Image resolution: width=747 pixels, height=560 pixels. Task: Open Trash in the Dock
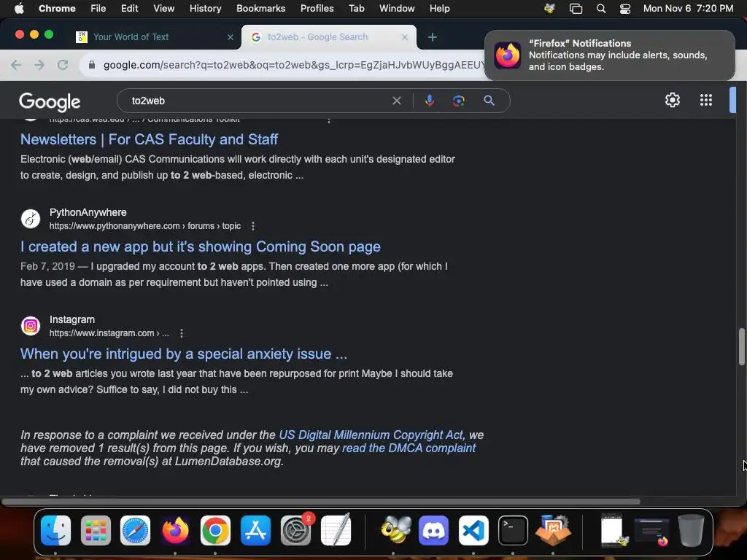(692, 530)
